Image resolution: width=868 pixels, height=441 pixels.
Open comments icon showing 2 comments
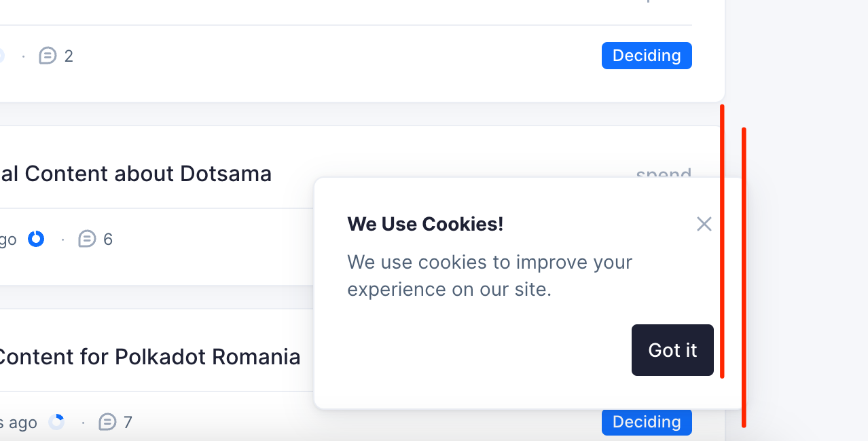[x=48, y=56]
